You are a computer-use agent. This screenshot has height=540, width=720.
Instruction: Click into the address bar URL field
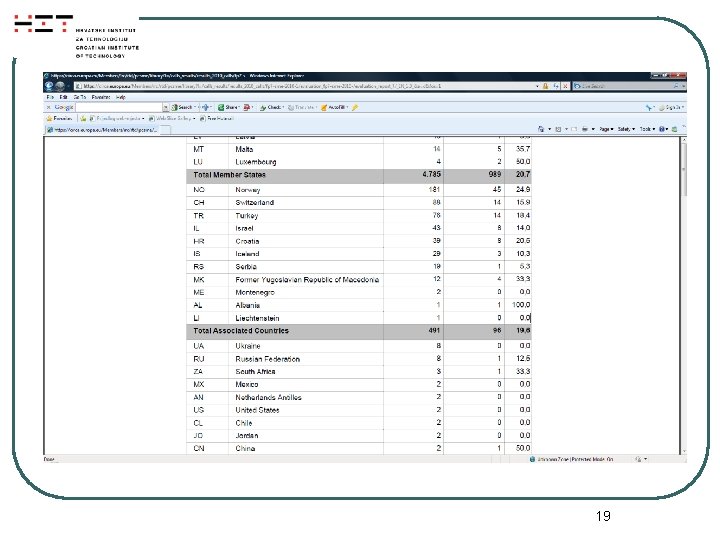[303, 86]
